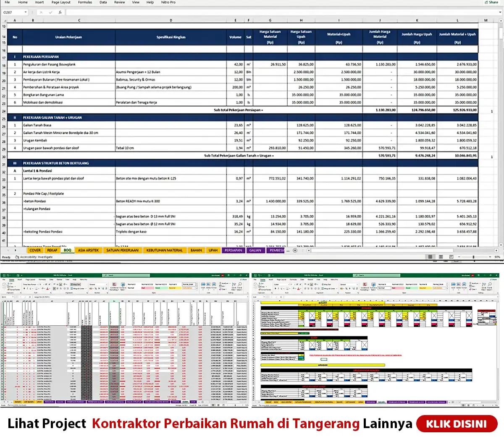Open Find & Select in the lower-right window
This screenshot has width=504, height=439.
(490, 286)
